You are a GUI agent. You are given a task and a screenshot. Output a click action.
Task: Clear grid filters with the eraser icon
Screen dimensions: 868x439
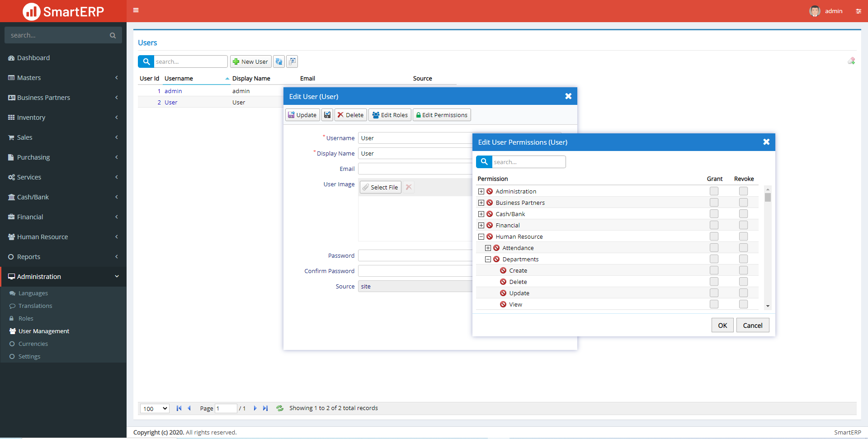(x=852, y=61)
